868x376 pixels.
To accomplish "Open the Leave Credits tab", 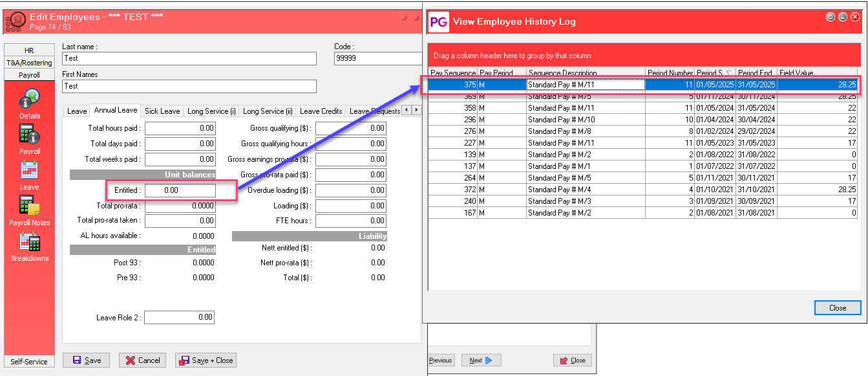I will point(321,111).
